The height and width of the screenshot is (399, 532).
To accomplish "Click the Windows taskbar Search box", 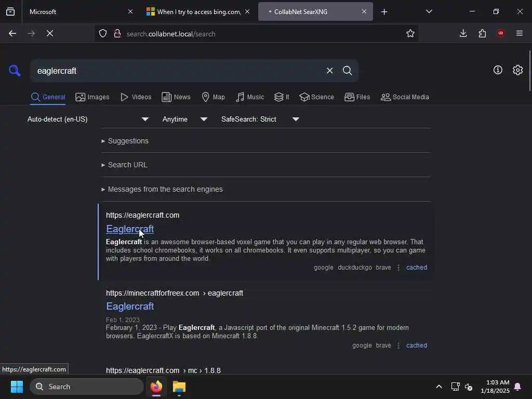I will point(87,387).
